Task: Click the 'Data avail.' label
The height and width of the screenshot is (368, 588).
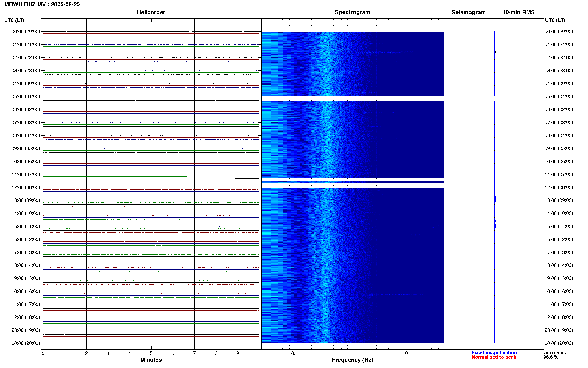Action: pos(554,352)
